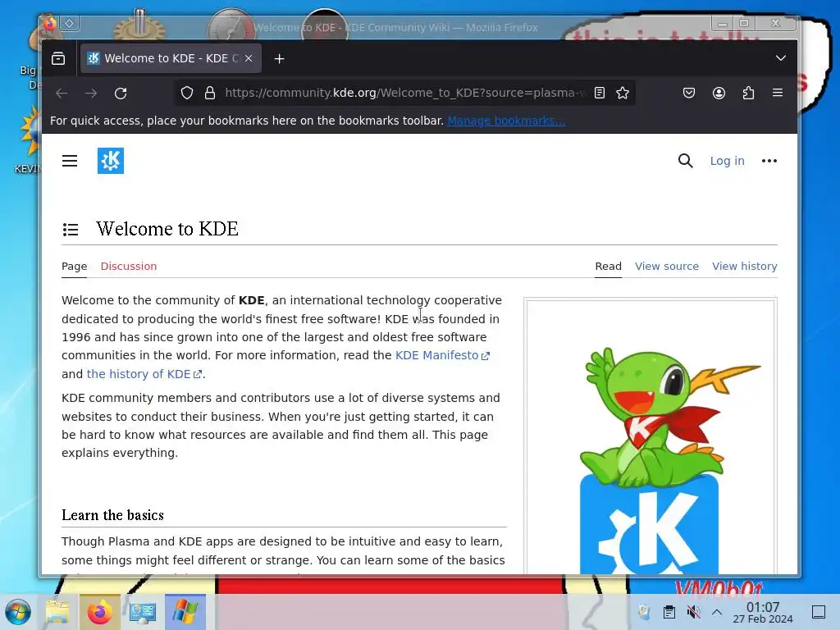Screen dimensions: 840x630
Task: Open system settings taskbar icon
Action: point(143,612)
